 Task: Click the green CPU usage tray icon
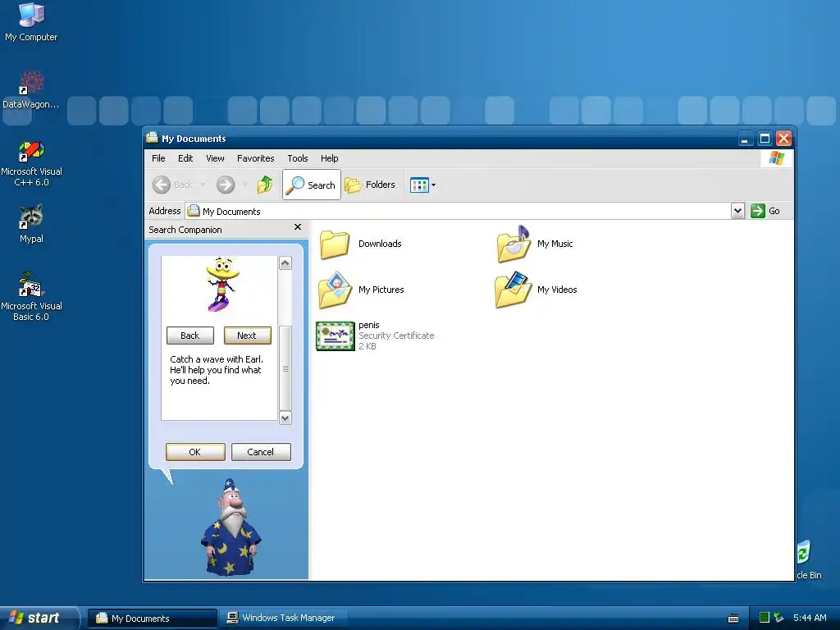pos(765,618)
